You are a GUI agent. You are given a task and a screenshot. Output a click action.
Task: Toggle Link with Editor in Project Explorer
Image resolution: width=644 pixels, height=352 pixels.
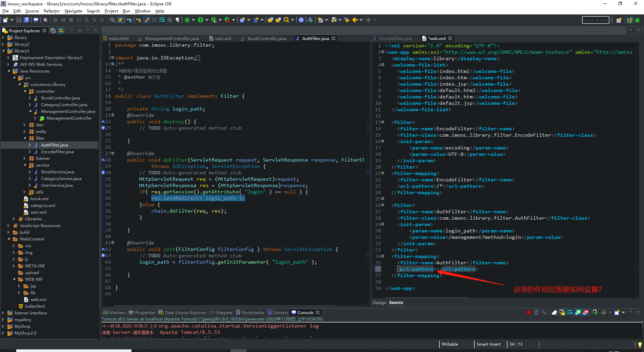(x=61, y=31)
